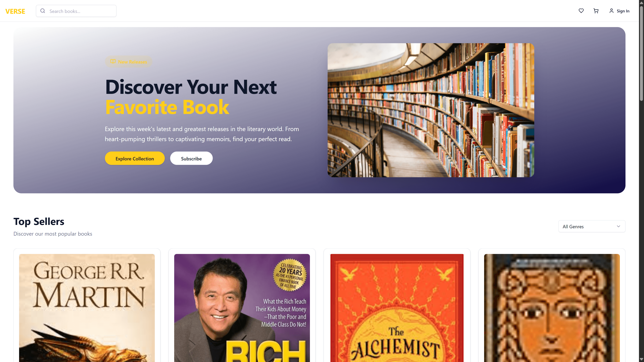Expand the All Genres dropdown
Image resolution: width=644 pixels, height=362 pixels.
592,226
